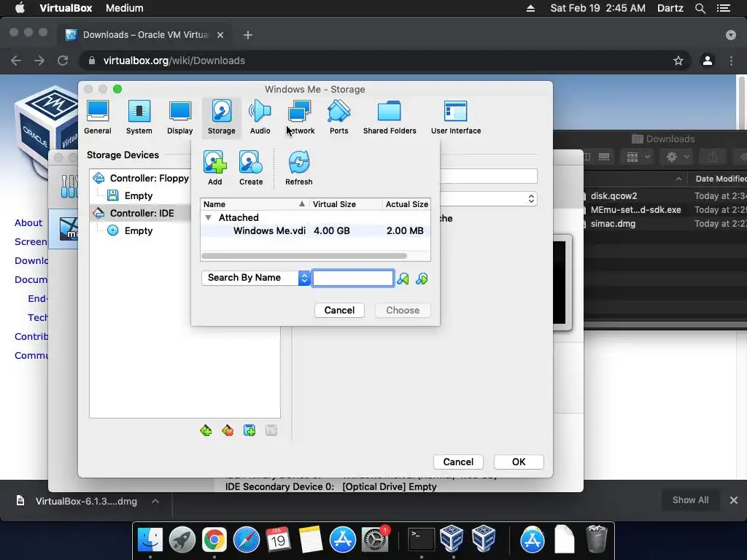Open Calendar from the Dock

pos(278,540)
